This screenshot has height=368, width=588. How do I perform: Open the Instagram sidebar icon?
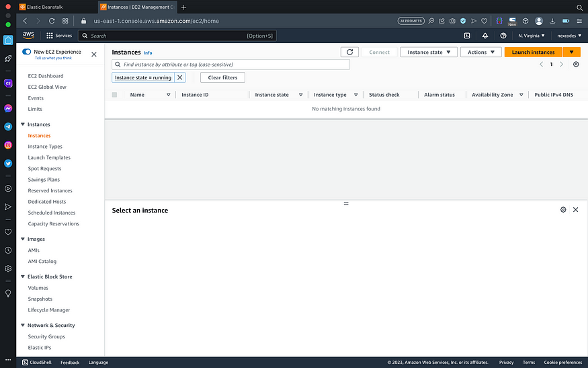[8, 145]
